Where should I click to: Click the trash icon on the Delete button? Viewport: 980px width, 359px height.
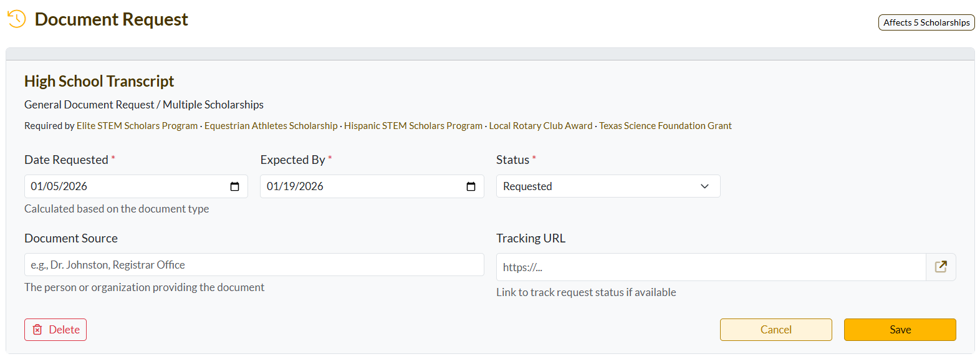(x=37, y=330)
